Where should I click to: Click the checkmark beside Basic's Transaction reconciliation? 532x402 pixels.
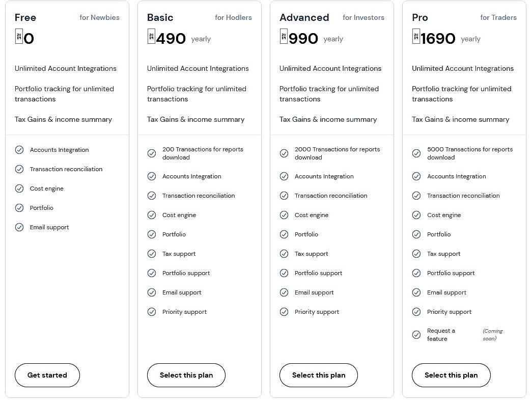click(x=152, y=196)
